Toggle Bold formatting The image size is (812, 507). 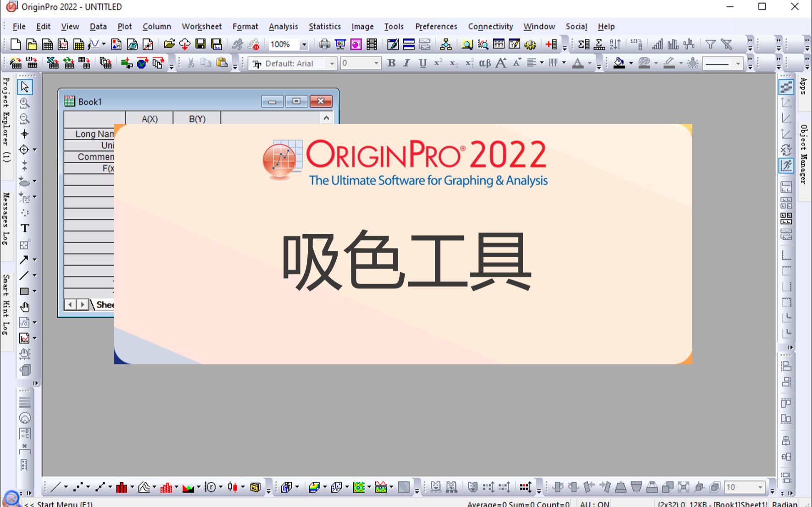[x=391, y=63]
